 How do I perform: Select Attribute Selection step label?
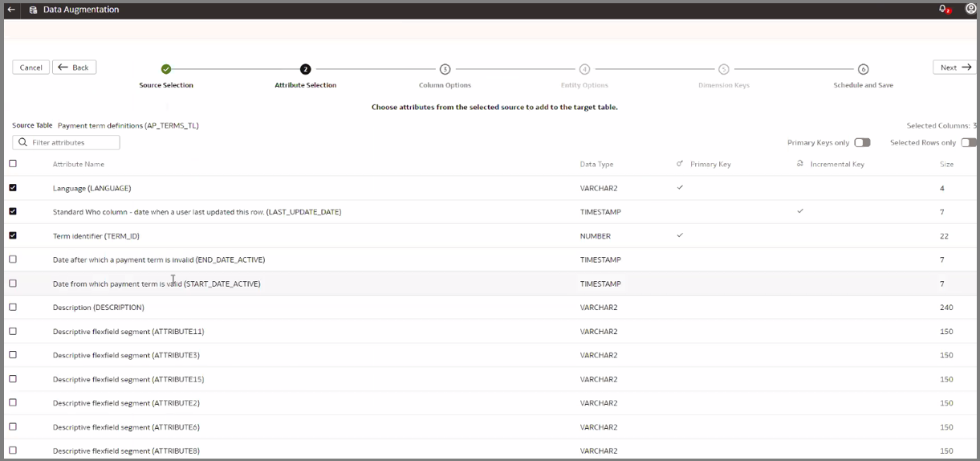(x=306, y=85)
